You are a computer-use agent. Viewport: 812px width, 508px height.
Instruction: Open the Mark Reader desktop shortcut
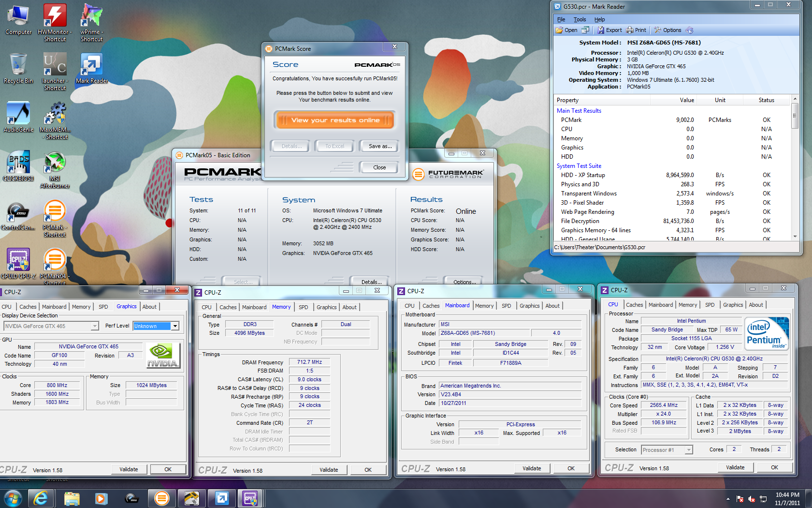(91, 69)
